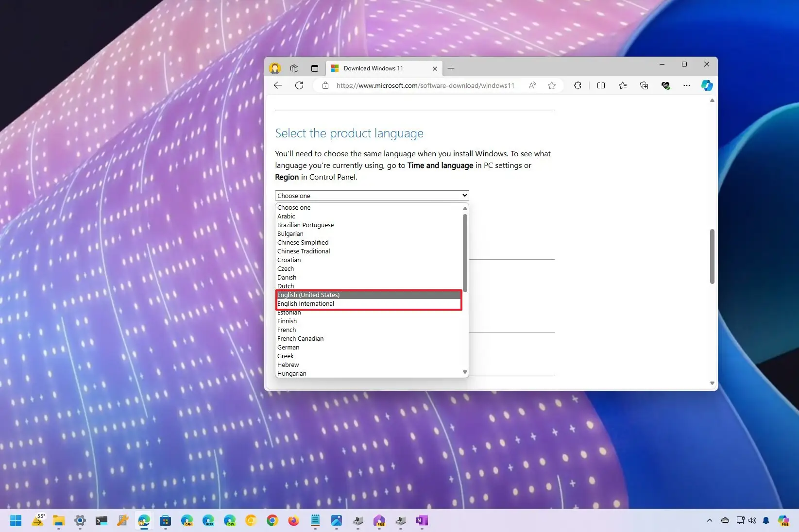Viewport: 799px width, 532px height.
Task: Open Browser essentials
Action: [x=666, y=85]
